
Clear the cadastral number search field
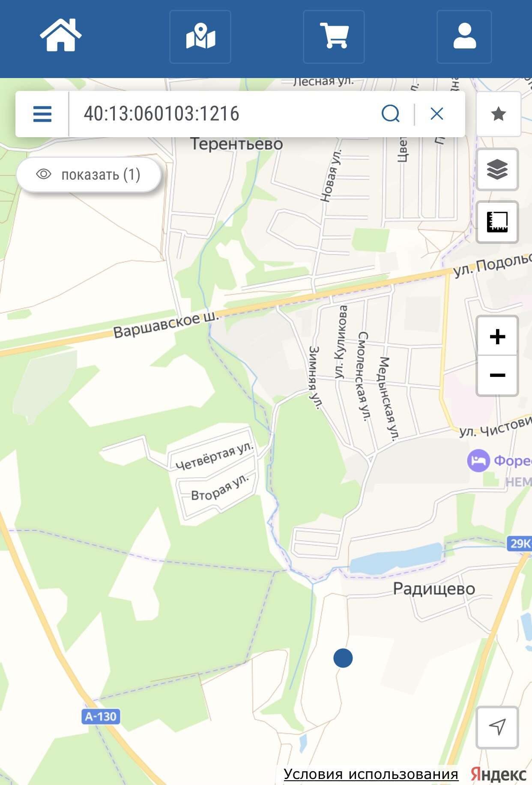pyautogui.click(x=437, y=114)
